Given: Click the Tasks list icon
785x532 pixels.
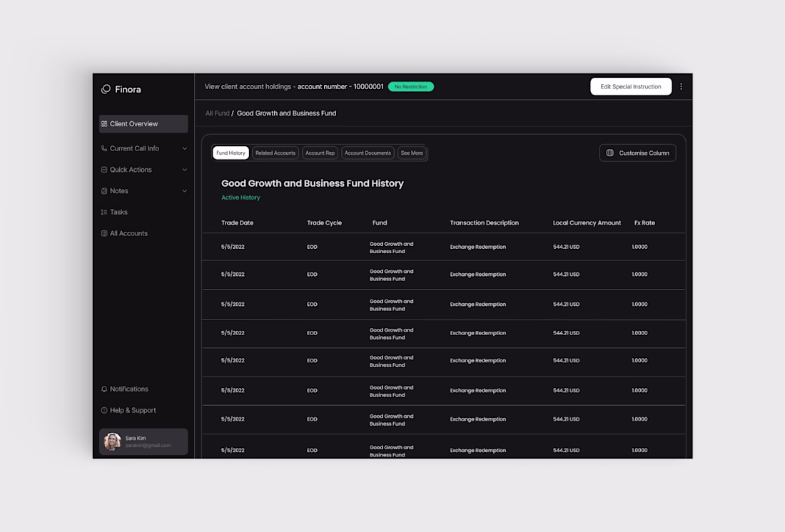Looking at the screenshot, I should 104,213.
